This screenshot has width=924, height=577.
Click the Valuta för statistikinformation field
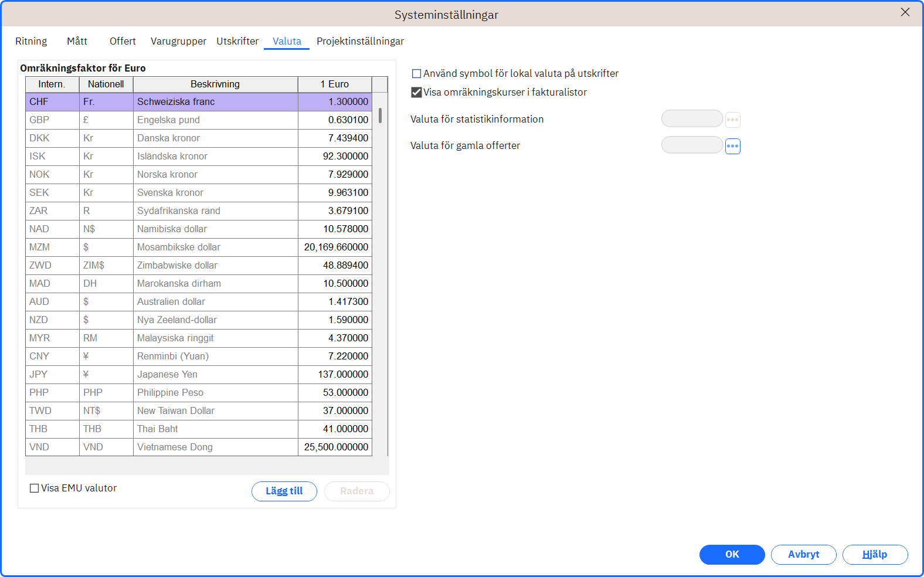tap(692, 118)
